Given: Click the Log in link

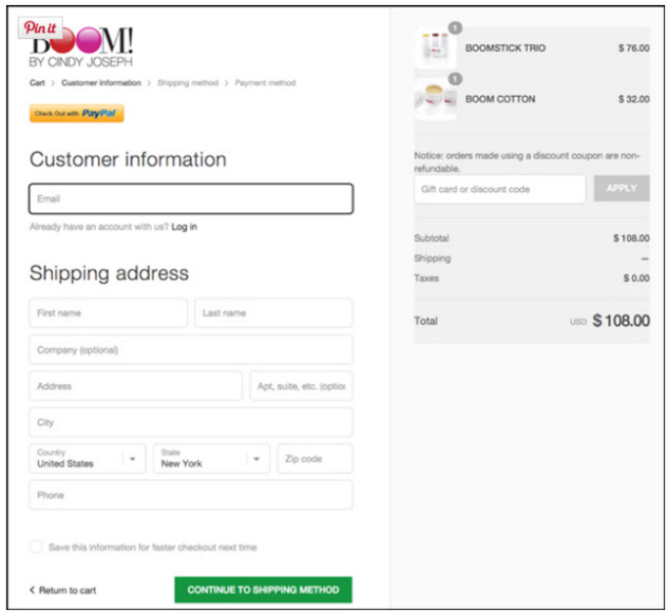Looking at the screenshot, I should click(x=184, y=227).
